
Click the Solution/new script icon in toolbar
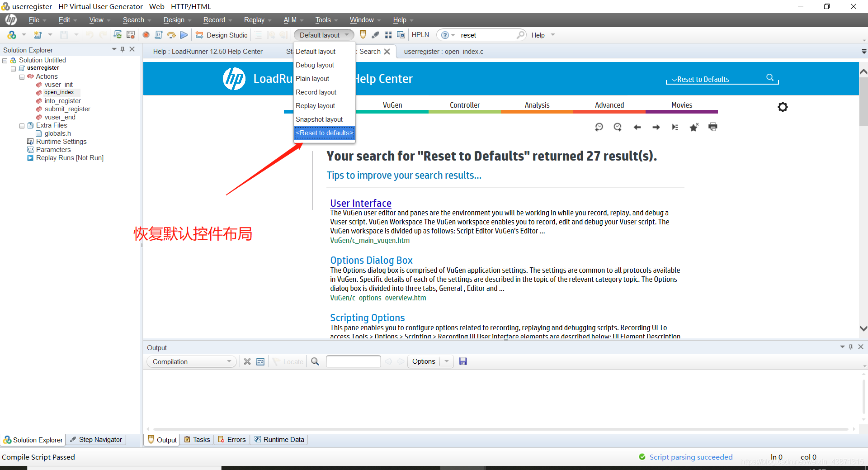(12, 35)
